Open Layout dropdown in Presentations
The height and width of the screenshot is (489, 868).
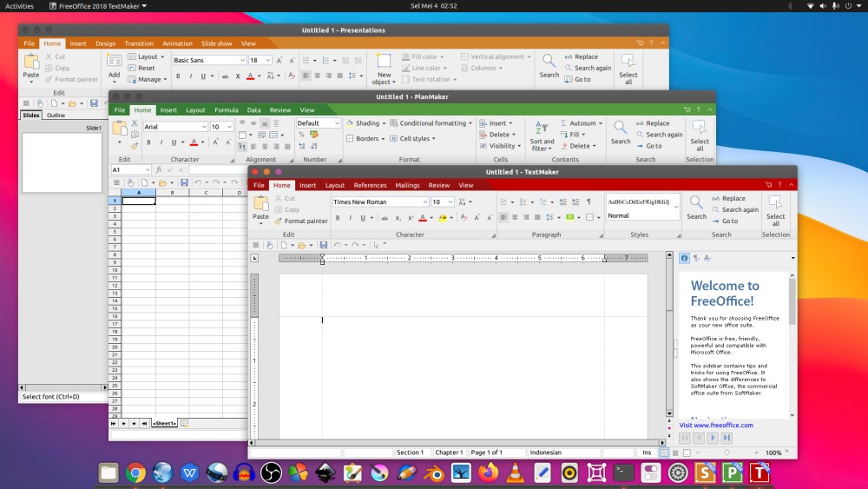pos(147,56)
